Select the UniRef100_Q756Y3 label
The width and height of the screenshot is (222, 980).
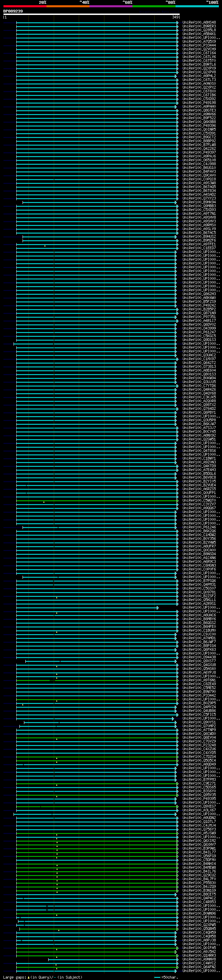click(199, 829)
